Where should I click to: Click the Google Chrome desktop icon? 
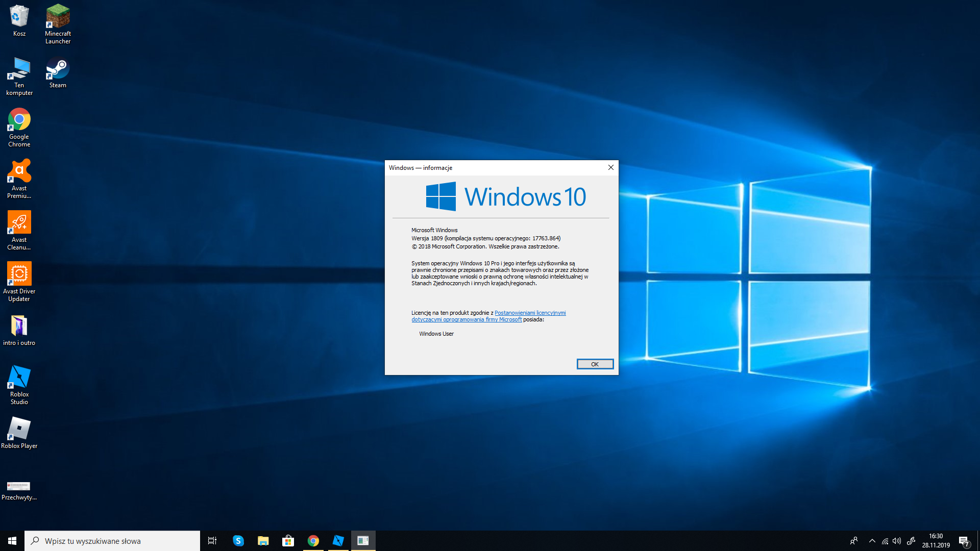click(x=19, y=127)
